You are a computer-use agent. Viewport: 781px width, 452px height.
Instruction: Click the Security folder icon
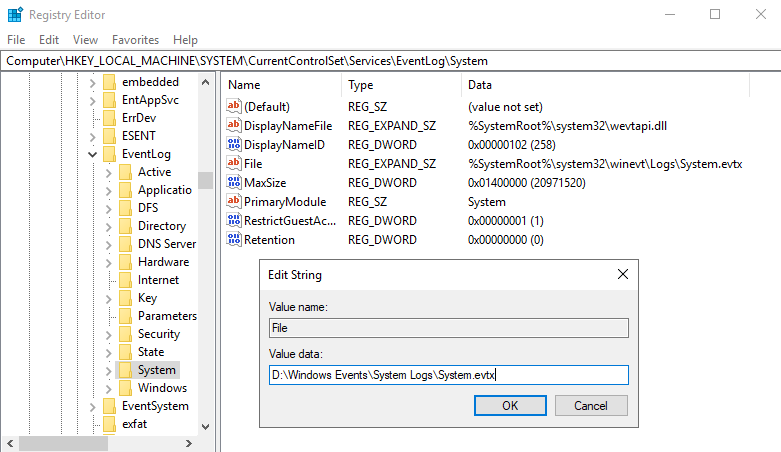click(125, 334)
